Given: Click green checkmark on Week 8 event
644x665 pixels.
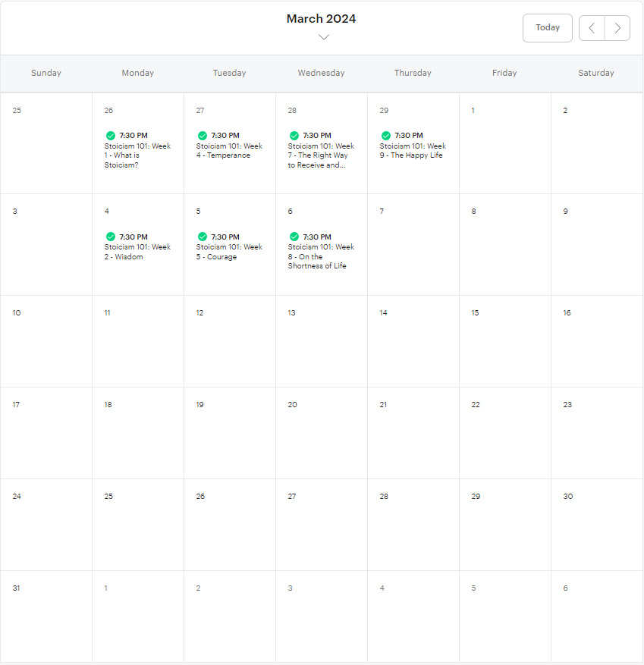Looking at the screenshot, I should click(x=294, y=237).
